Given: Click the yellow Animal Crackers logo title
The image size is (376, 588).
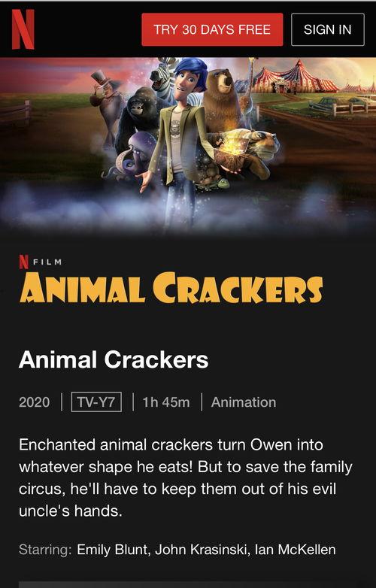Looking at the screenshot, I should click(171, 288).
